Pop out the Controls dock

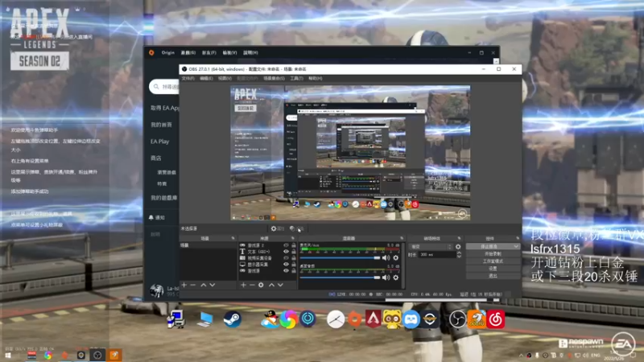point(518,238)
